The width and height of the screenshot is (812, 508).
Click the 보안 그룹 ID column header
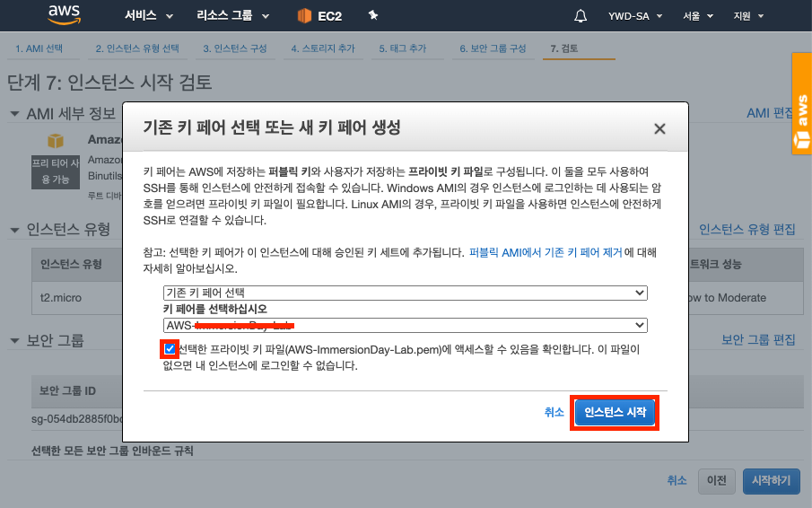[68, 390]
